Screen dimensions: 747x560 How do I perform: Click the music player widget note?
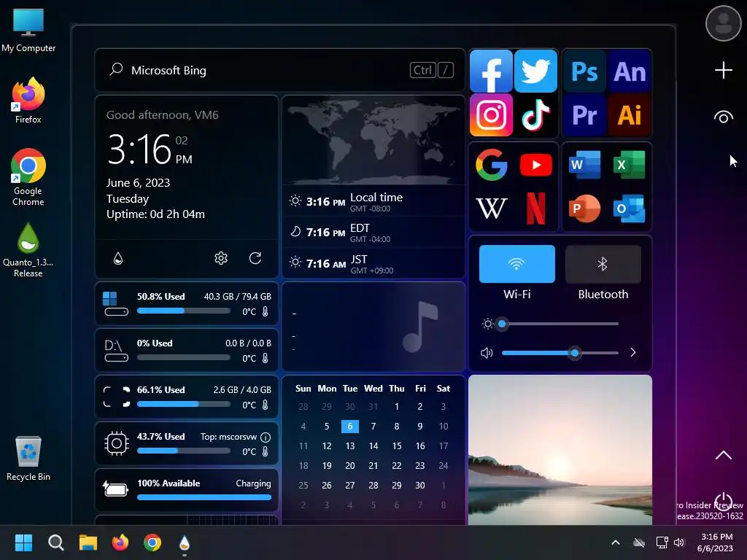419,327
